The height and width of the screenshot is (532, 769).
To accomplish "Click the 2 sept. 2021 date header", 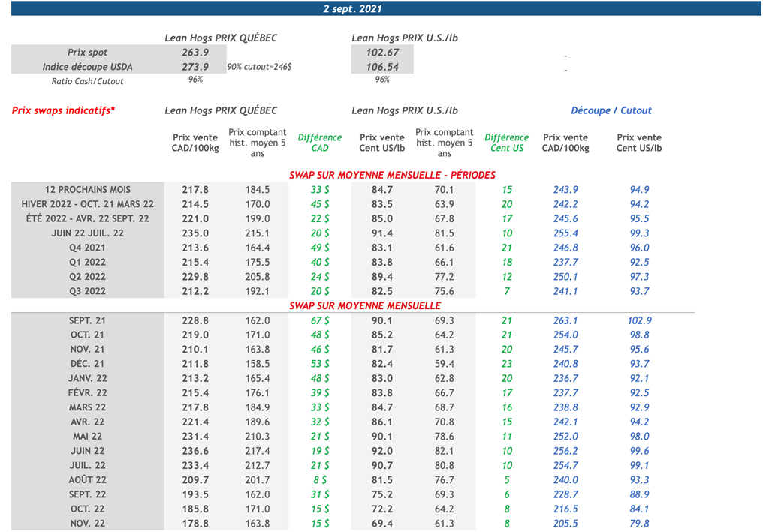I will point(352,9).
